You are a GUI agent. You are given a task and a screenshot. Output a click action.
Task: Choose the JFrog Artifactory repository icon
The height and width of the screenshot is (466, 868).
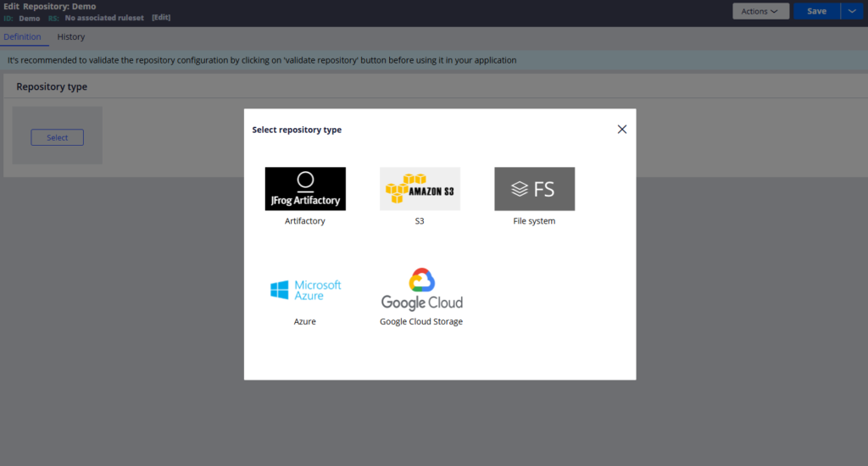pos(305,189)
